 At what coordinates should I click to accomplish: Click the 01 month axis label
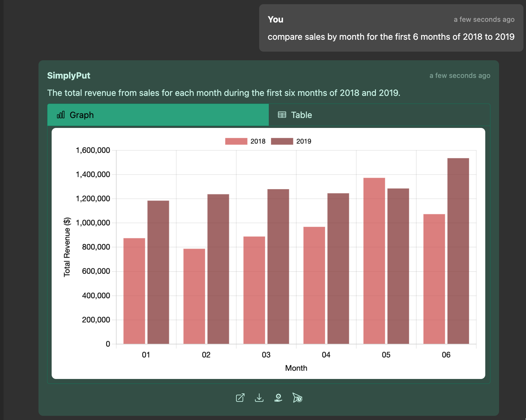pos(146,355)
